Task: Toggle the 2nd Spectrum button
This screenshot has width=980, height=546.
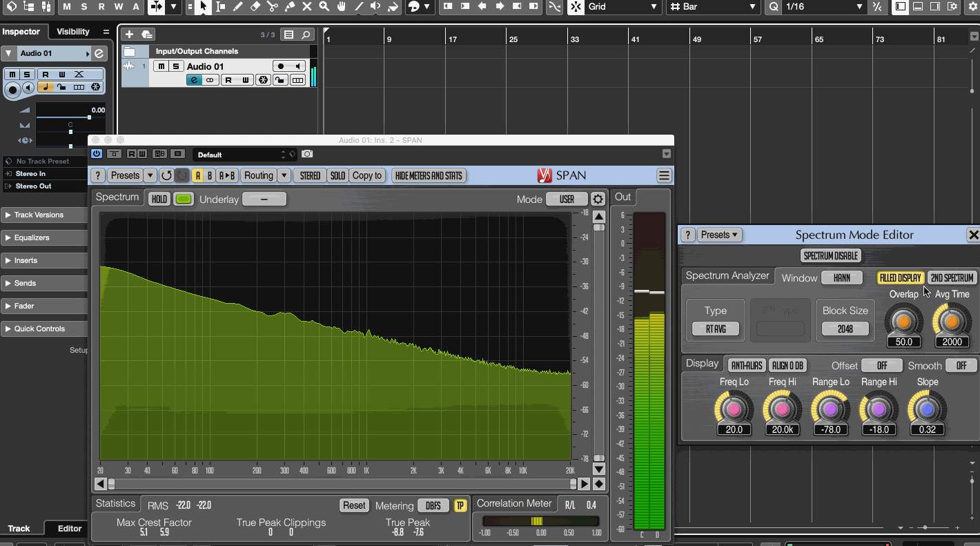Action: [x=952, y=278]
